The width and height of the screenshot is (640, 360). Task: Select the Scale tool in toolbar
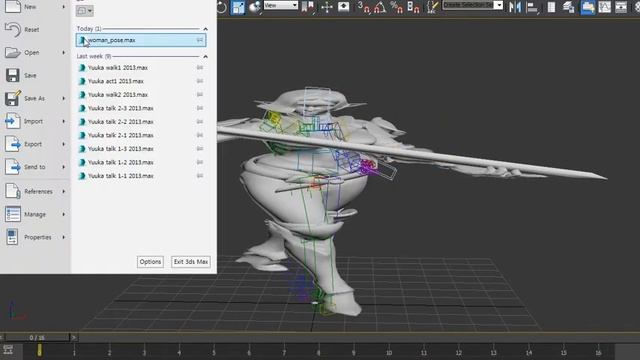point(238,7)
